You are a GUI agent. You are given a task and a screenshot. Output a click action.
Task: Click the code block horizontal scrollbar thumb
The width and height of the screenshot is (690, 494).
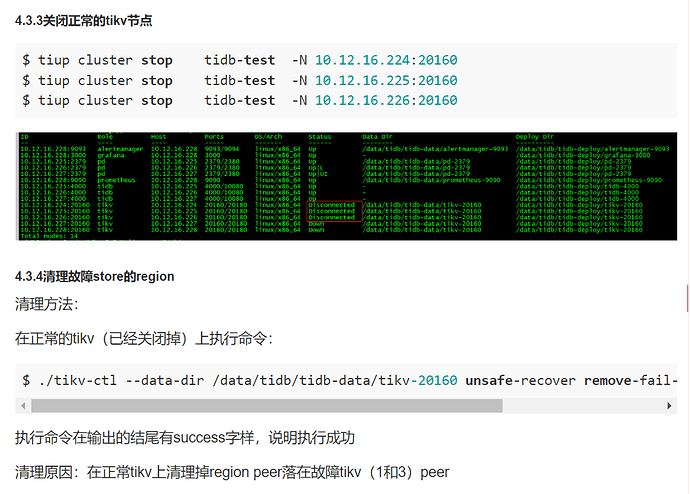(x=267, y=406)
